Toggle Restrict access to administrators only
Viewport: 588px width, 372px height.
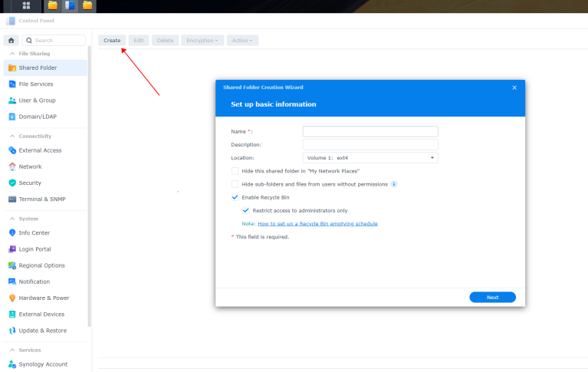[x=245, y=210]
